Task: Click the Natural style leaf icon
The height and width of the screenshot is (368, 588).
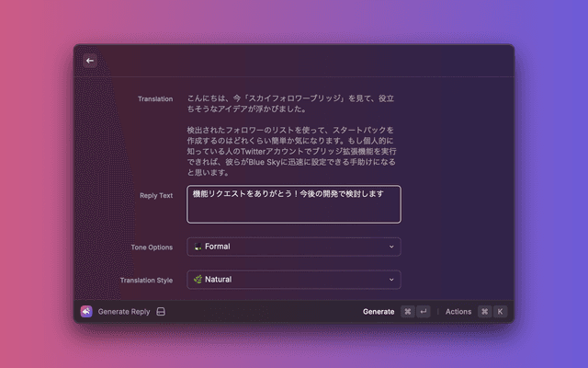Action: [198, 280]
